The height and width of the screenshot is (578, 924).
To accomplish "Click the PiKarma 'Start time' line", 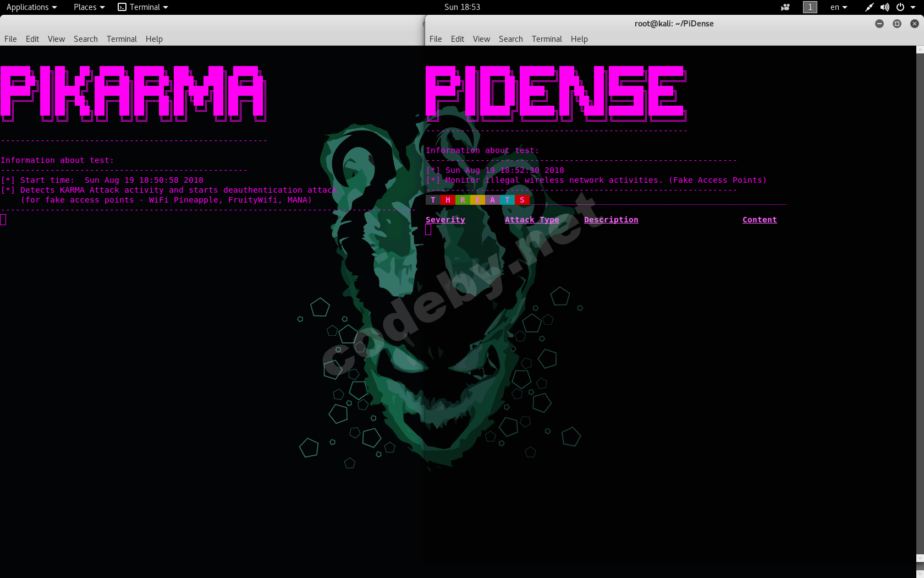I will click(102, 180).
